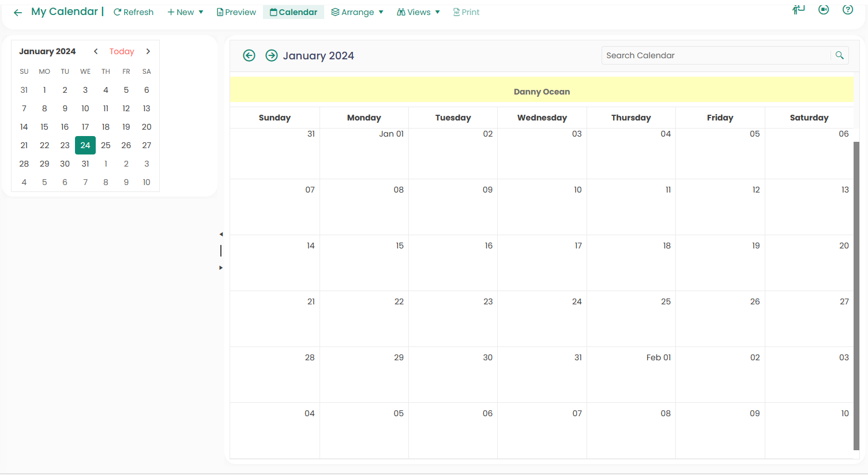Go to previous month in main calendar
Screen dimensions: 868x475
[249, 55]
